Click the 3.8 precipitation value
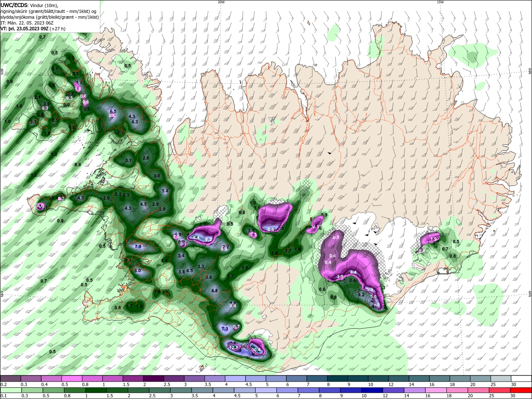The width and height of the screenshot is (532, 399). [x=182, y=272]
